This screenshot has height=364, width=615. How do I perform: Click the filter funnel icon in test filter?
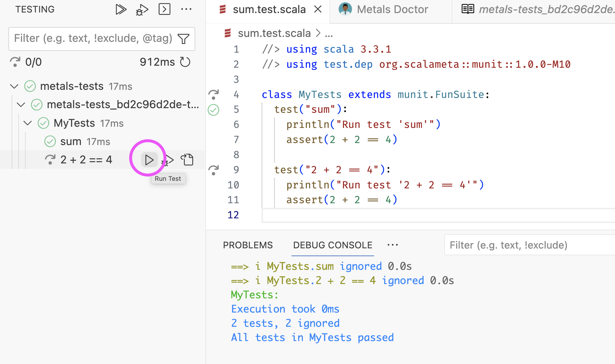tap(184, 39)
